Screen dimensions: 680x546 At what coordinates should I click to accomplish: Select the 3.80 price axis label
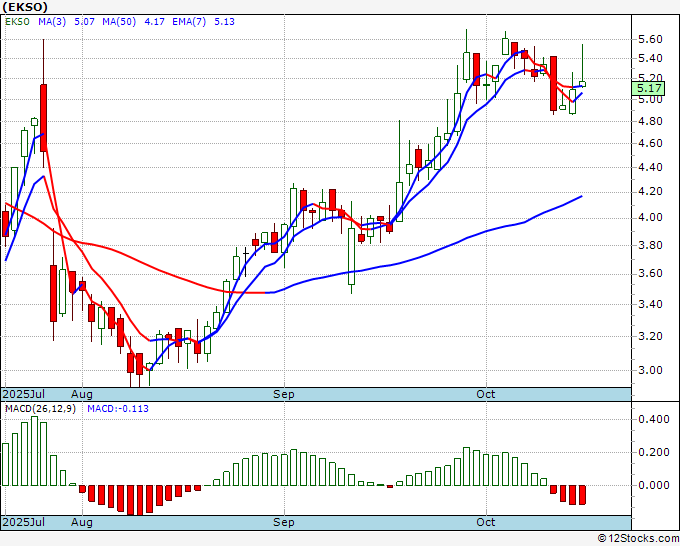click(650, 245)
